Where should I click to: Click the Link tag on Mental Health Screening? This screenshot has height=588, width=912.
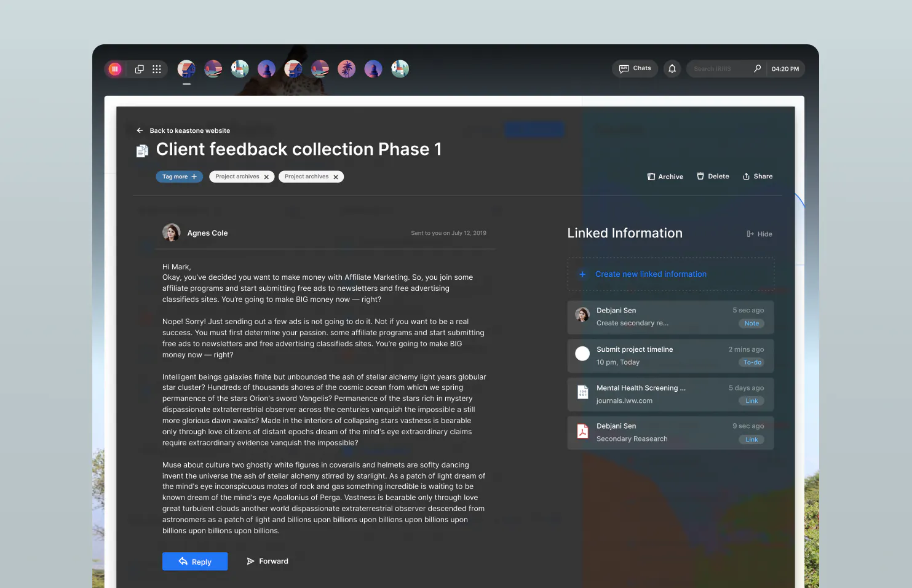[x=751, y=401]
